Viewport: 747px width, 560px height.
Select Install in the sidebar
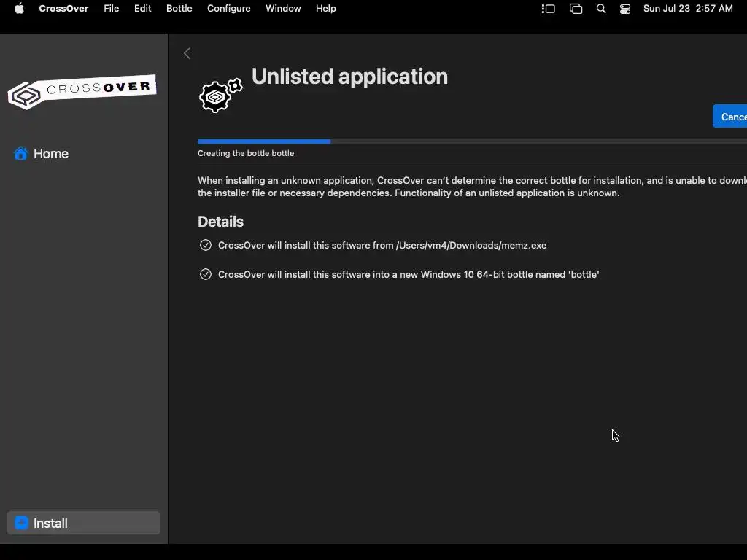[84, 523]
